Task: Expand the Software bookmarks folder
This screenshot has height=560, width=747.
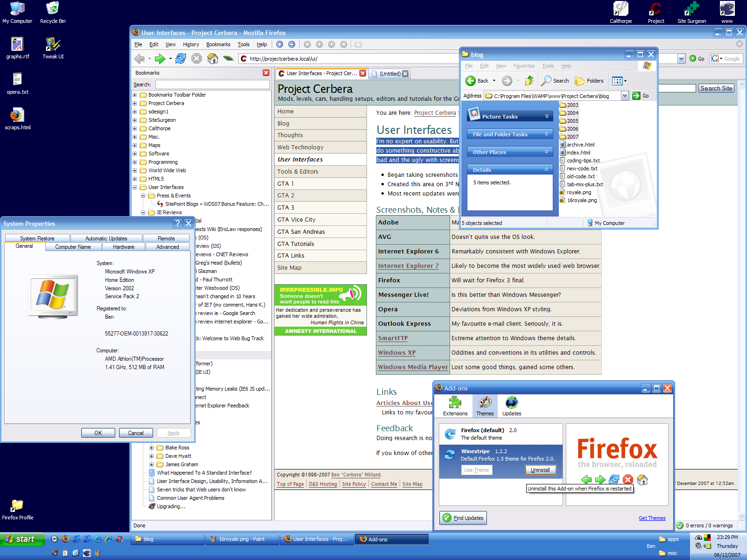Action: coord(135,154)
